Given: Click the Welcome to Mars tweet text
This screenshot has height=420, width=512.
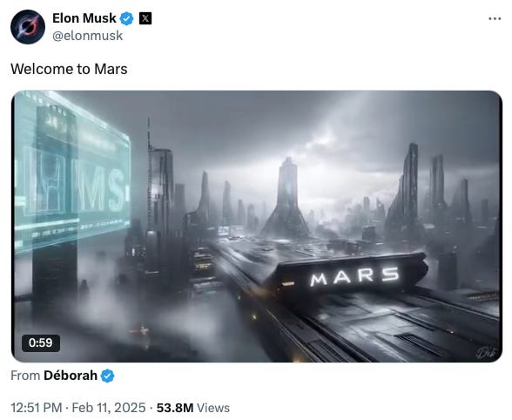Looking at the screenshot, I should (x=69, y=69).
